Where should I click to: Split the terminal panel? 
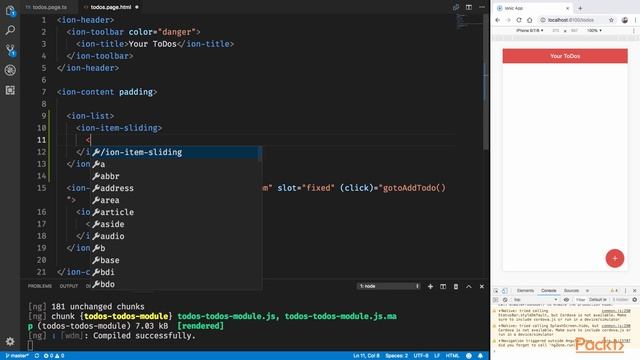(x=443, y=287)
